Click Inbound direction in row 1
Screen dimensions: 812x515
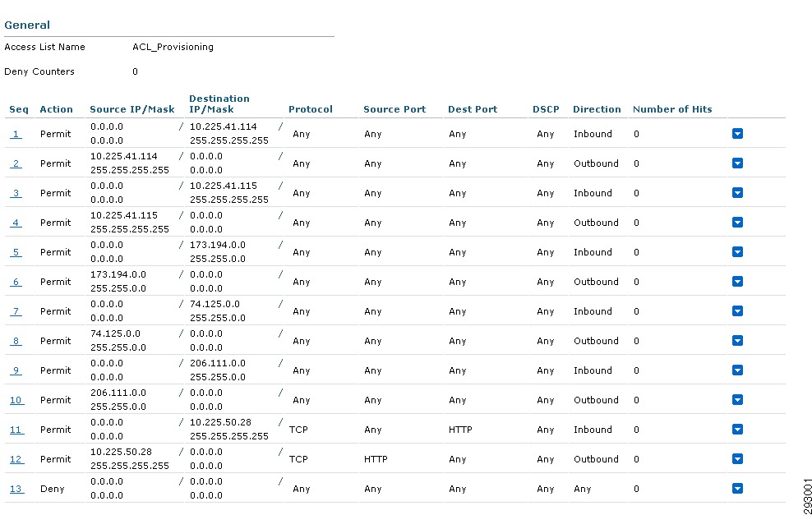pos(593,134)
